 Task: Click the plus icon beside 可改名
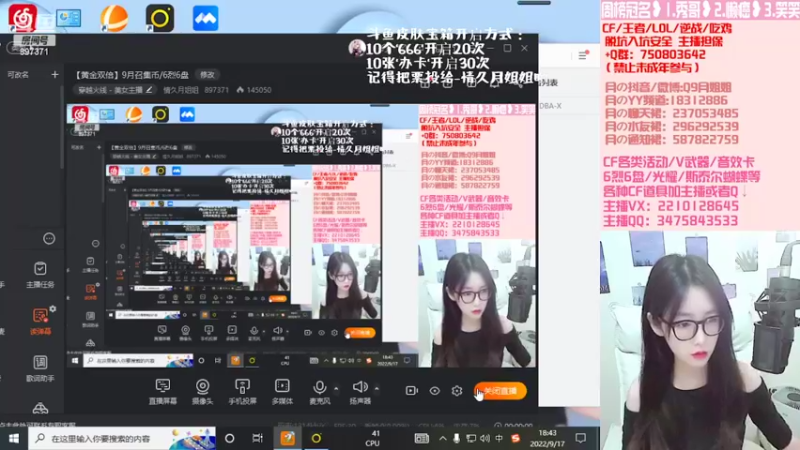click(x=55, y=74)
